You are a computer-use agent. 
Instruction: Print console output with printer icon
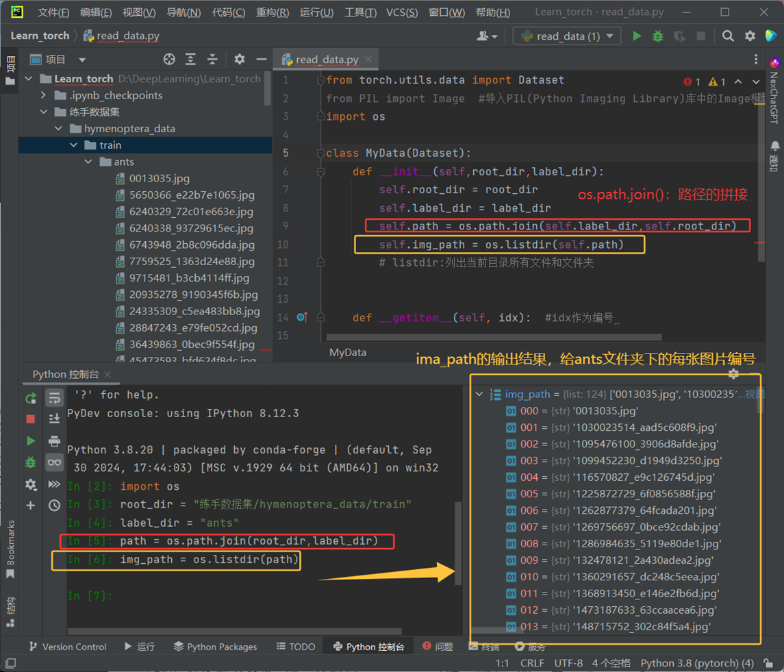[x=54, y=440]
